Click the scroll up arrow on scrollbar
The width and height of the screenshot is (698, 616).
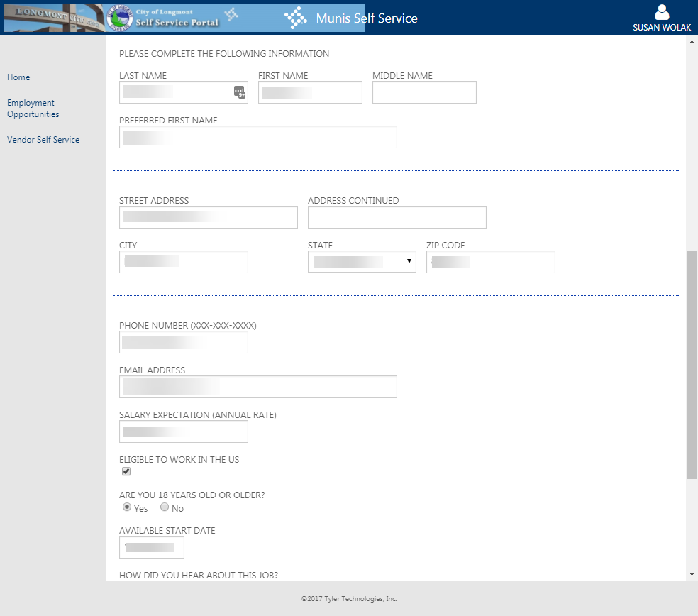692,42
